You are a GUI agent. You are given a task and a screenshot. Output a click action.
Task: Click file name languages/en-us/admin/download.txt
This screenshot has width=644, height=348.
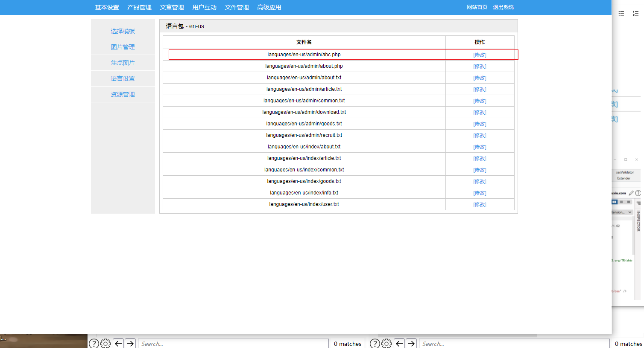(304, 112)
